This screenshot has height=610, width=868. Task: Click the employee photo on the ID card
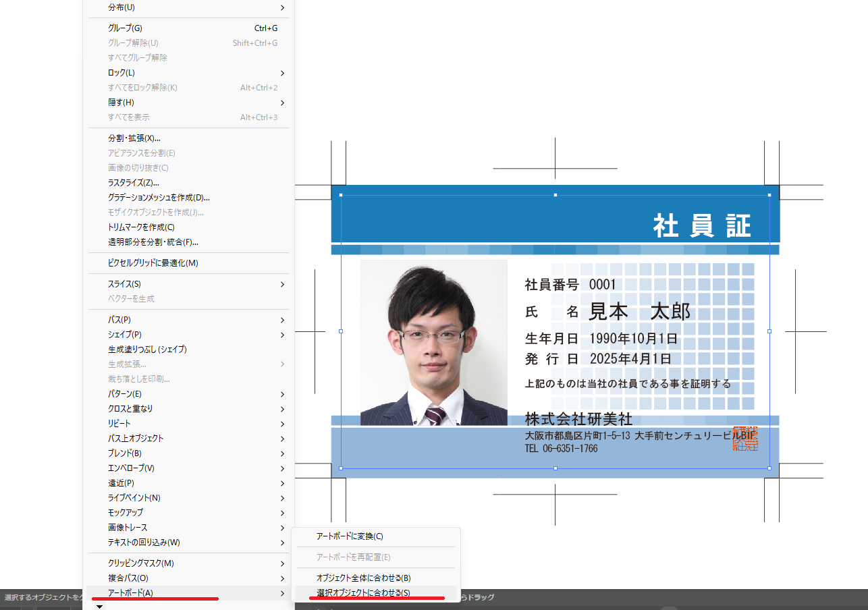coord(433,343)
